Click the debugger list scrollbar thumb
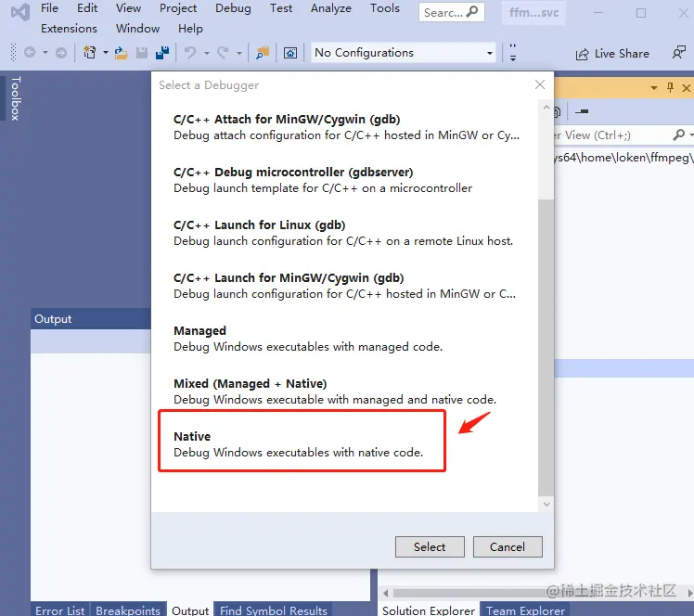 [546, 348]
